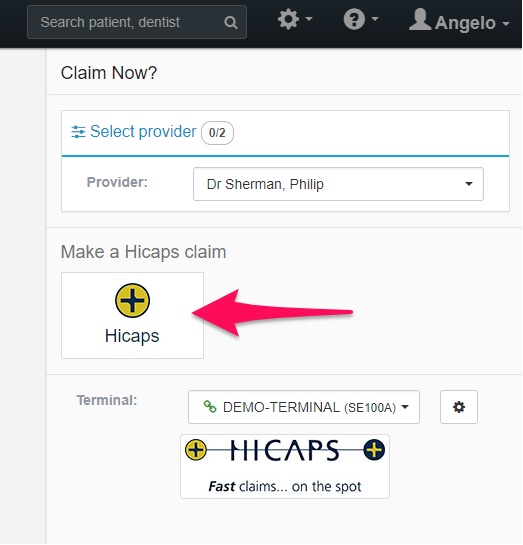Viewport: 523px width, 545px height.
Task: Click the user profile icon for Angelo
Action: point(420,19)
